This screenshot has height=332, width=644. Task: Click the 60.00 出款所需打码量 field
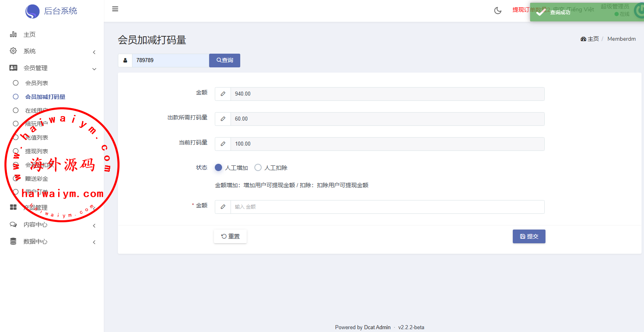[x=387, y=119]
